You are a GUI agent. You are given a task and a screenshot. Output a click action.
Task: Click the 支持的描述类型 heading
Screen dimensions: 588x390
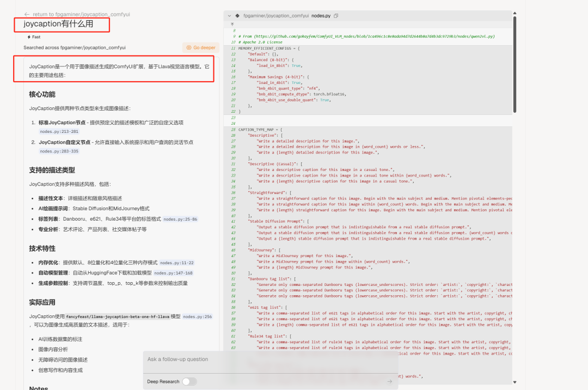tap(52, 170)
